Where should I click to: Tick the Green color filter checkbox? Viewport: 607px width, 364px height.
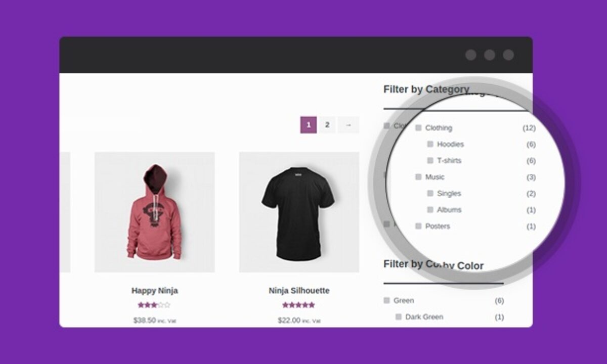pos(387,300)
